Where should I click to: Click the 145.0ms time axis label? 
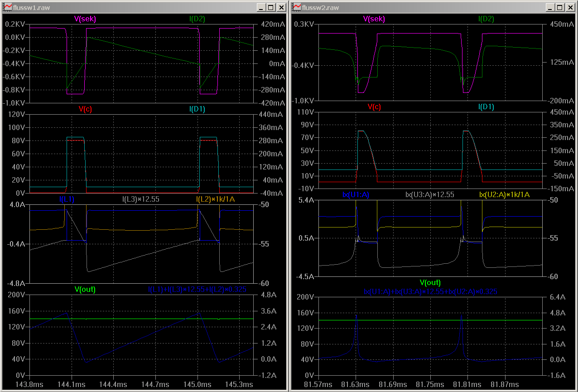pyautogui.click(x=197, y=384)
